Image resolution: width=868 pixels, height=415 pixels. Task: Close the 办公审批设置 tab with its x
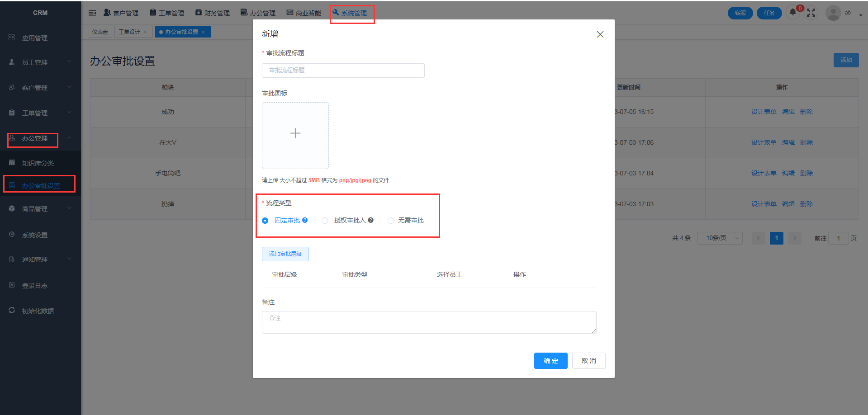pos(203,32)
